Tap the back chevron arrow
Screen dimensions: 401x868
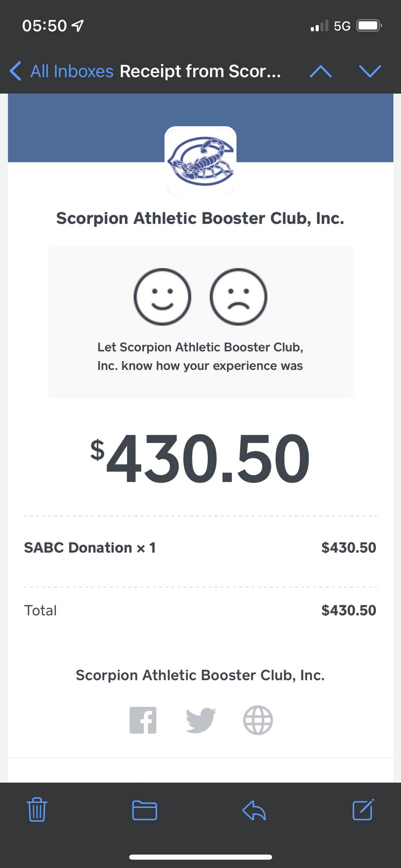point(15,71)
